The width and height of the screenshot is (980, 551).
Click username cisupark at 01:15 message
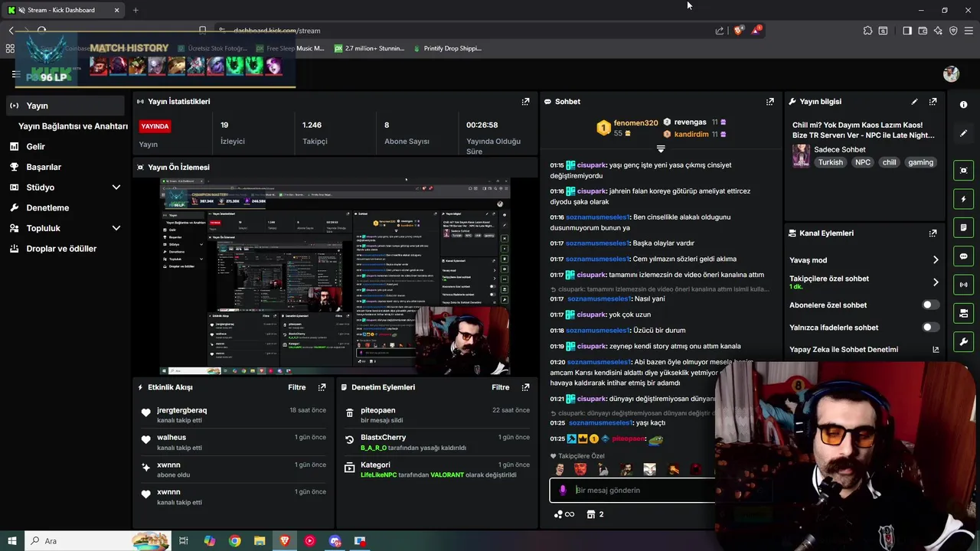pyautogui.click(x=592, y=165)
